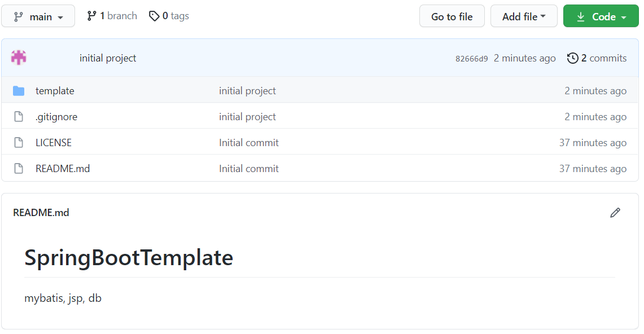Open template row's initial project commit

click(247, 91)
